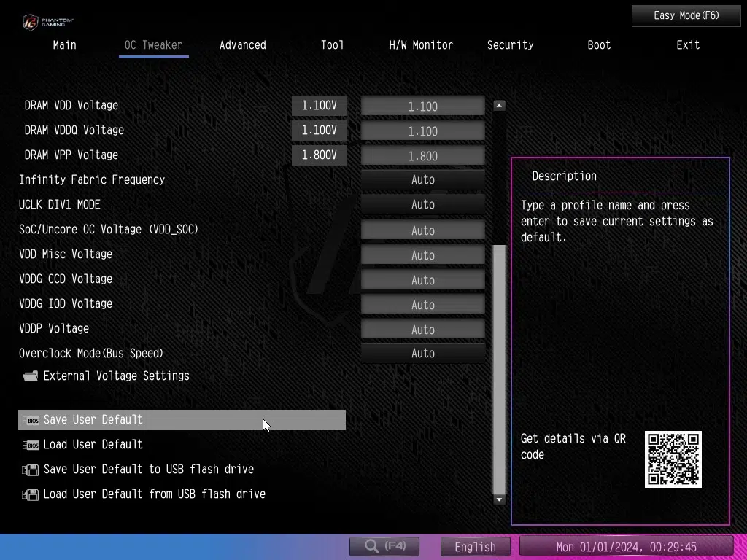Click the date and time display

tap(626, 547)
